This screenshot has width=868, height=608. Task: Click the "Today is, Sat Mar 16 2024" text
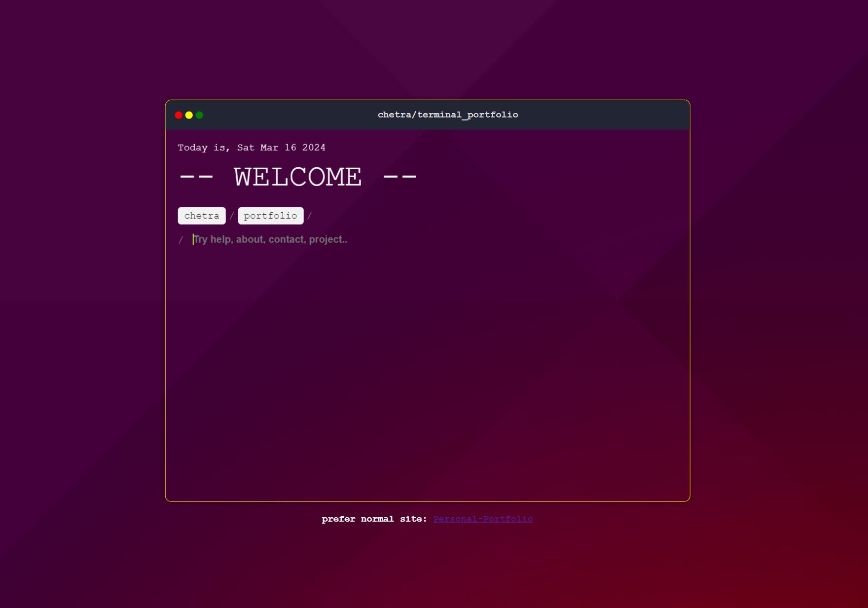252,148
